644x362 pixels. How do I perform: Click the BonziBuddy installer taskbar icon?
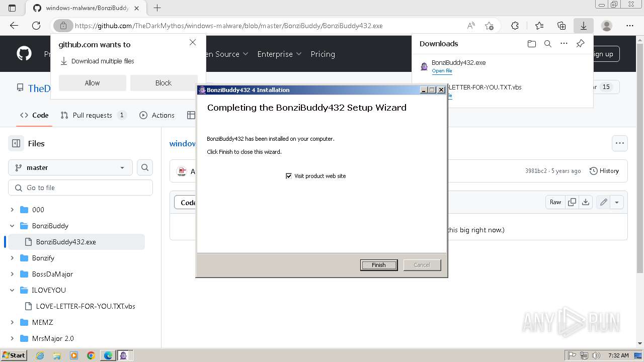point(123,355)
